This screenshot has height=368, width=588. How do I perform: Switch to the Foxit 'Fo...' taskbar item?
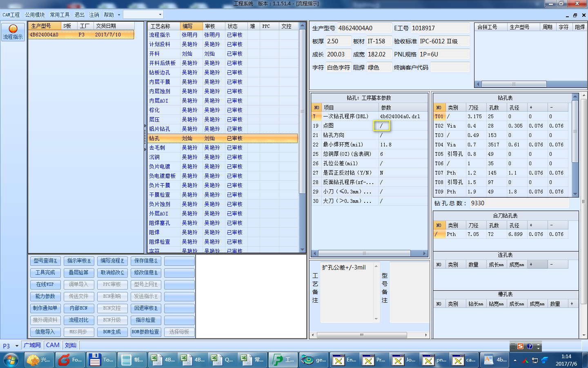70,360
